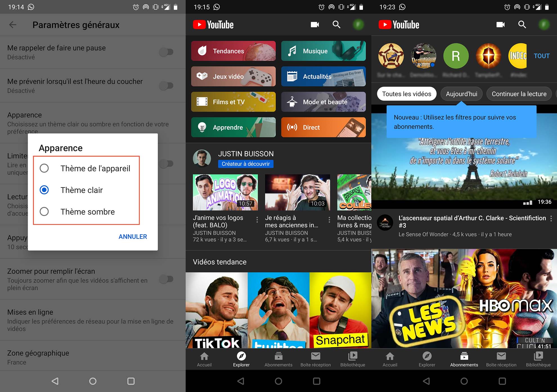Open options menu for L'ascenseur spatial video
Image resolution: width=557 pixels, height=392 pixels.
[x=551, y=218]
